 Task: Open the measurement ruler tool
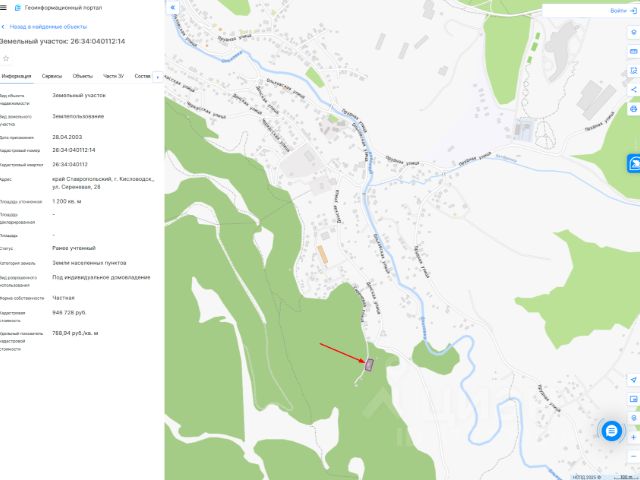pos(633,52)
